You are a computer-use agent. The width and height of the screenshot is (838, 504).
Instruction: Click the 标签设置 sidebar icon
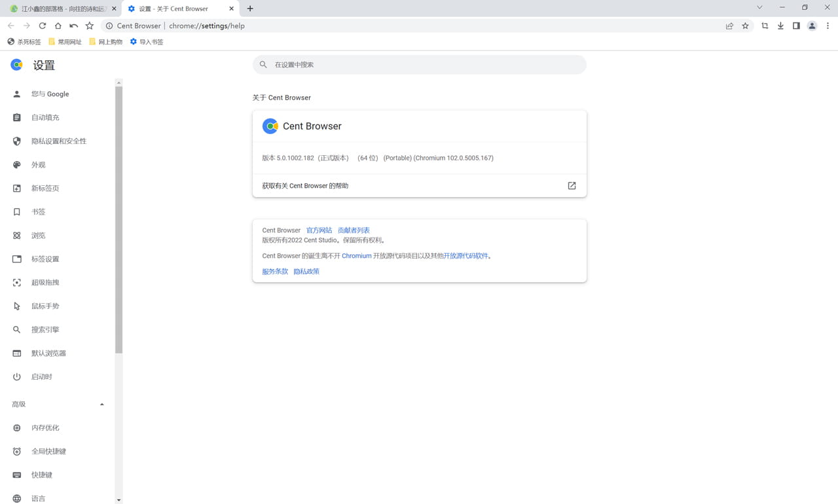[17, 259]
